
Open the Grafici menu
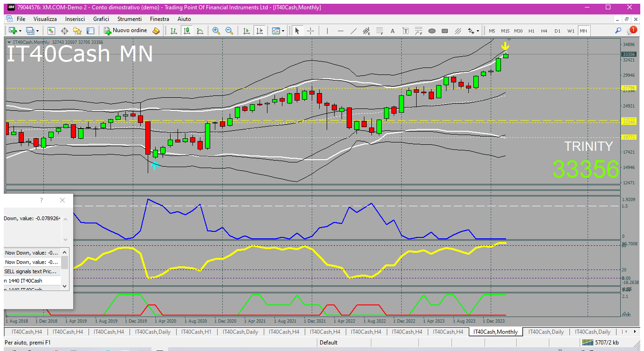click(101, 19)
